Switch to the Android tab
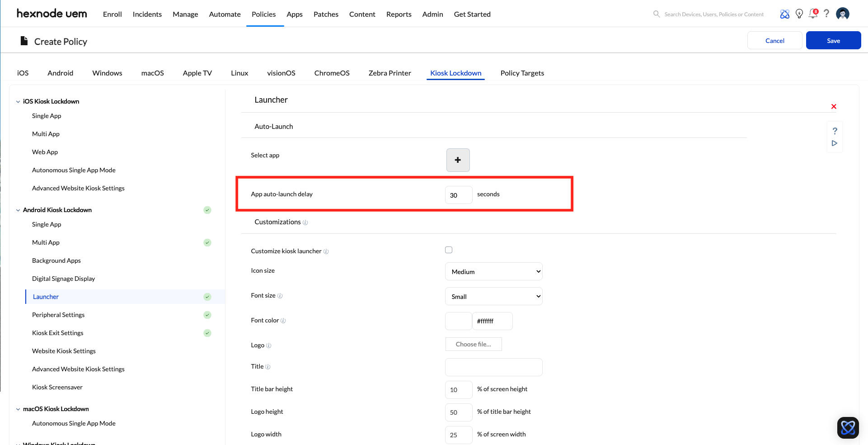868x445 pixels. click(x=61, y=73)
